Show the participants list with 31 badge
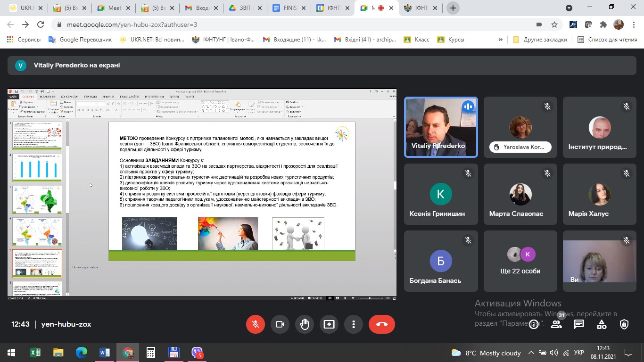Screen dimensions: 644x362 point(556,324)
